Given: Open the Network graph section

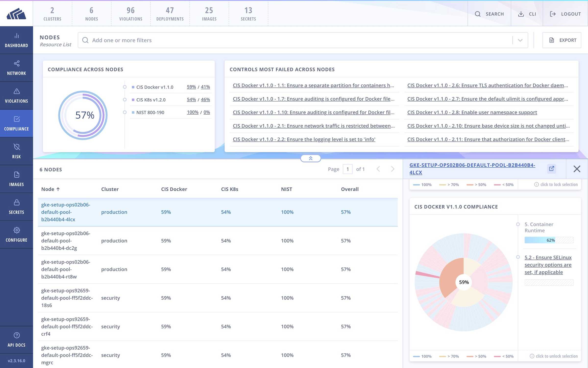Looking at the screenshot, I should pos(16,68).
